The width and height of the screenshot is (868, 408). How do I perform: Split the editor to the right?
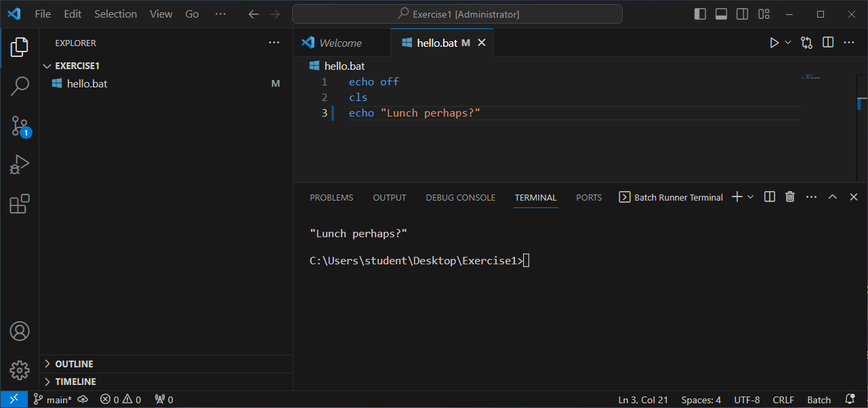(x=827, y=43)
